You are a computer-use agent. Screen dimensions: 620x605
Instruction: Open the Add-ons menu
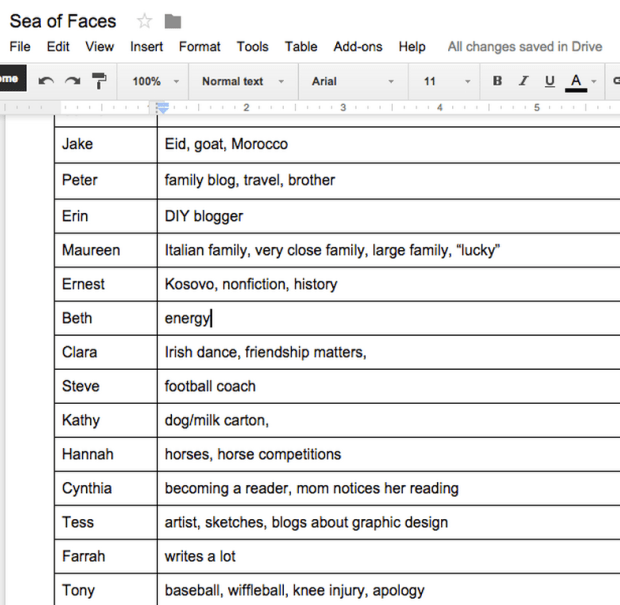click(x=358, y=47)
